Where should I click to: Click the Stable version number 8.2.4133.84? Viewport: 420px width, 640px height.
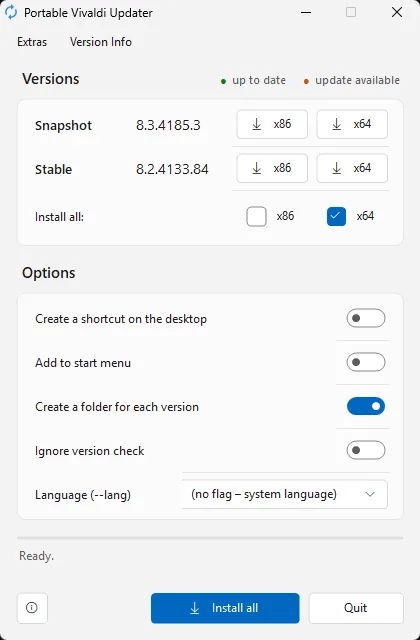172,169
